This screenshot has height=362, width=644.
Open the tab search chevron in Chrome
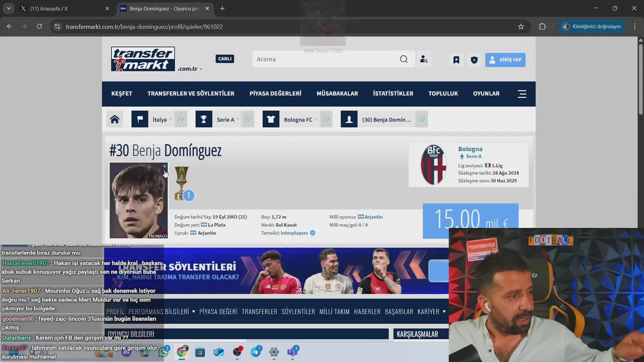coord(9,9)
